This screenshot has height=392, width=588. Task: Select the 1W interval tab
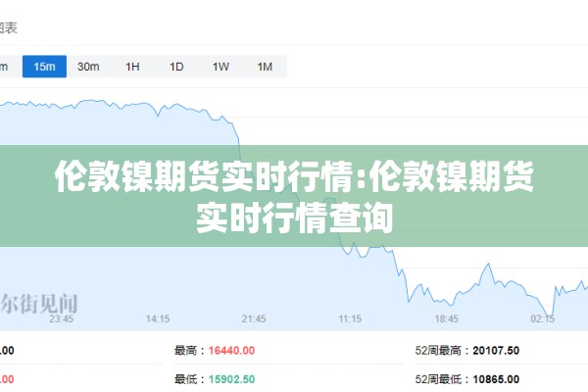pos(220,67)
